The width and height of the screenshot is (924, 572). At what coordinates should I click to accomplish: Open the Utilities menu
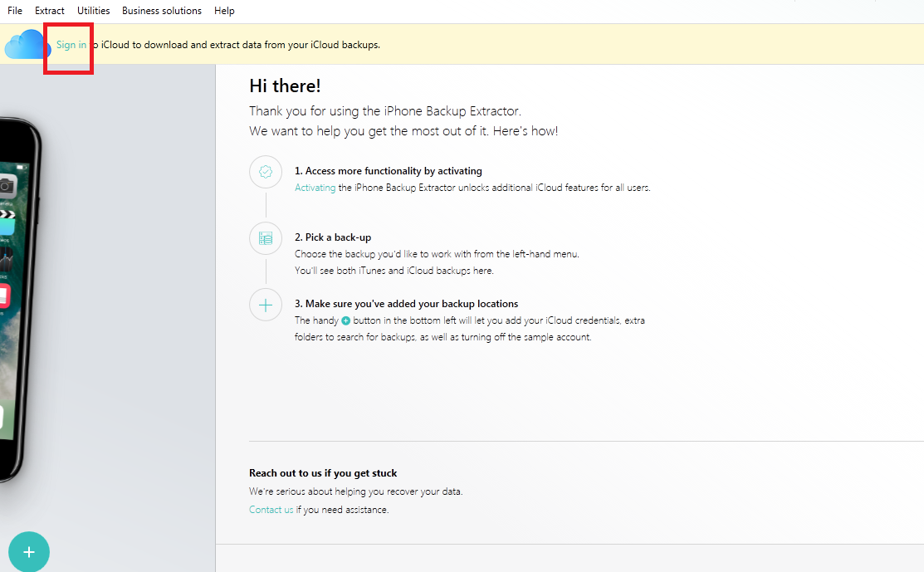click(93, 11)
